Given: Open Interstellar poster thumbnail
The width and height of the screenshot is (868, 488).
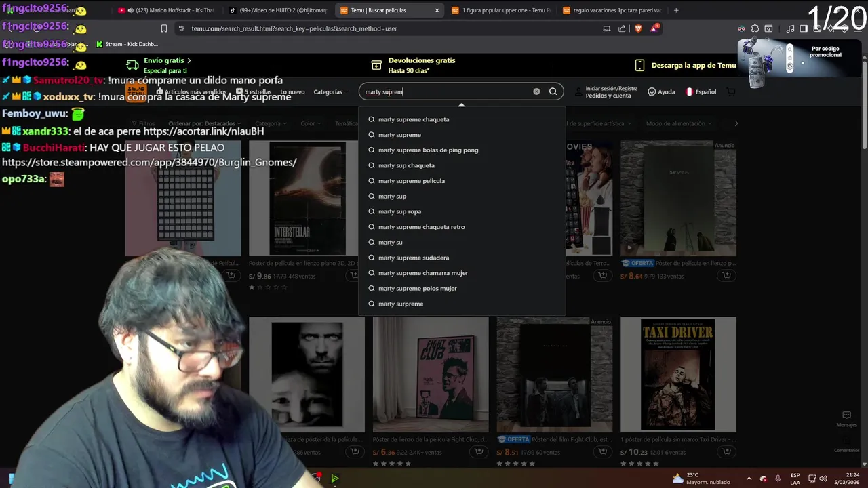Looking at the screenshot, I should coord(307,198).
